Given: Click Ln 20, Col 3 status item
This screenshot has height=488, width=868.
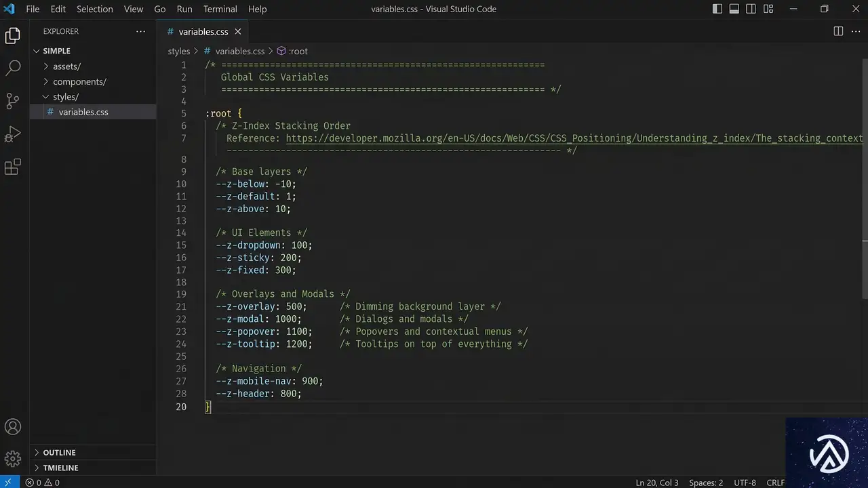Looking at the screenshot, I should 657,483.
